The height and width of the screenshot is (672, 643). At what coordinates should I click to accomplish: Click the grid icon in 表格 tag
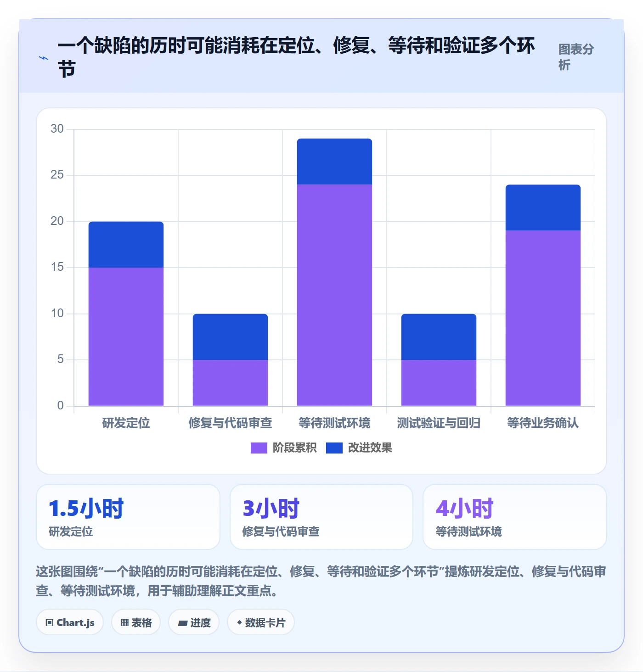(x=124, y=623)
